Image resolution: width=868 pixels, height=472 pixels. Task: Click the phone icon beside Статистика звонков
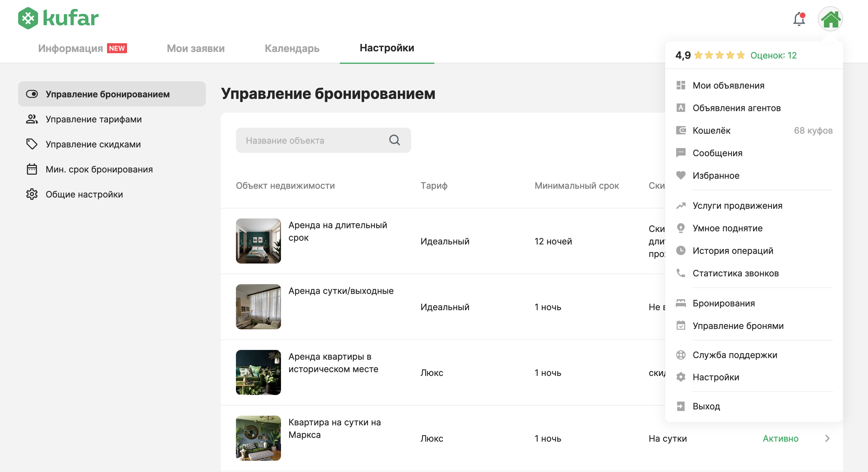[681, 273]
